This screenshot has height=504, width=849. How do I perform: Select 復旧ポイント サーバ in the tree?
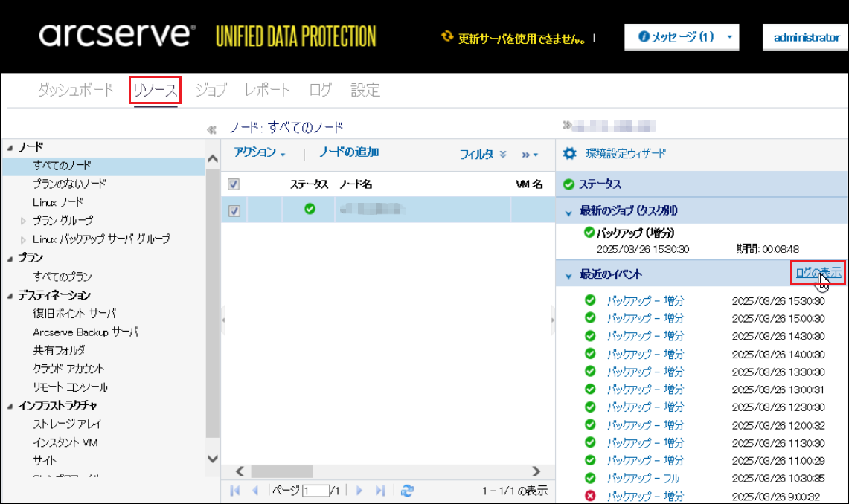tap(74, 314)
